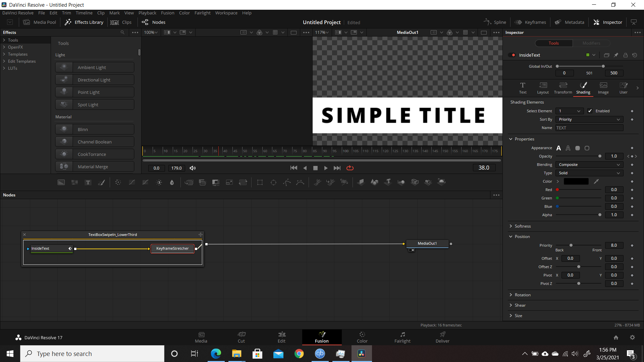Select the MediaOut1 node

427,243
